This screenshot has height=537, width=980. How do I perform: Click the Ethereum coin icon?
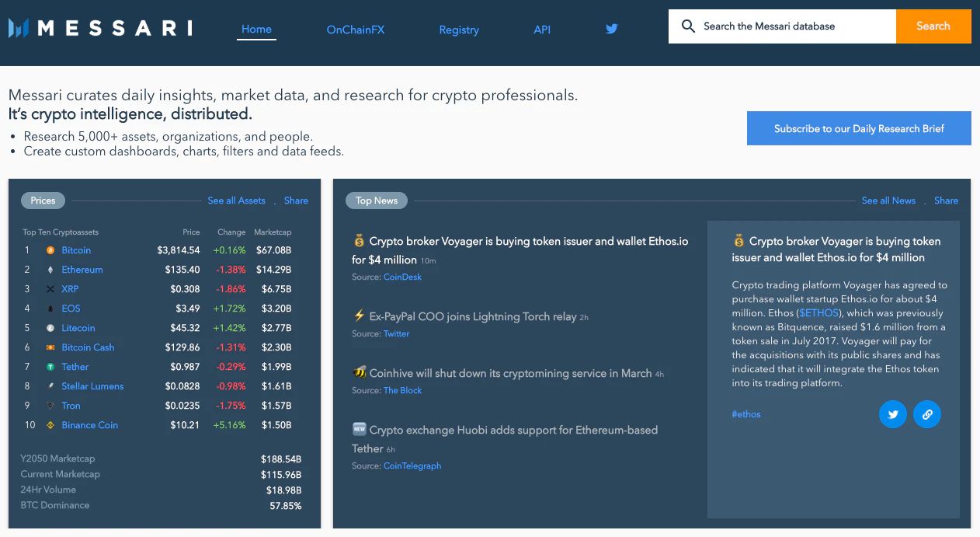(50, 270)
